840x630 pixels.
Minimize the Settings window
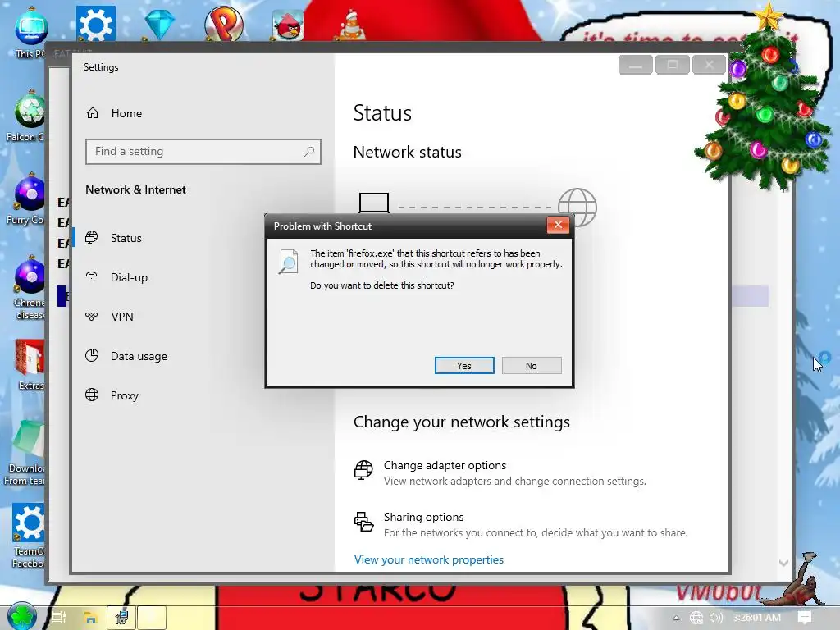coord(636,65)
